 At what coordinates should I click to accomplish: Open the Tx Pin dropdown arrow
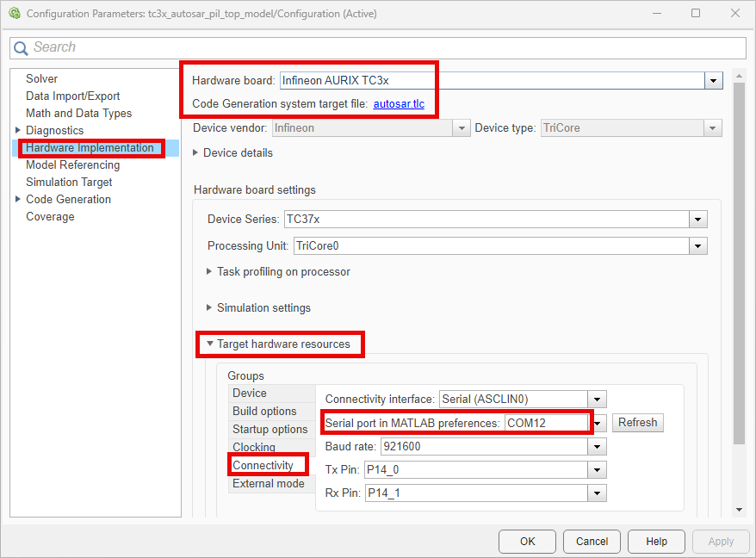tap(597, 470)
